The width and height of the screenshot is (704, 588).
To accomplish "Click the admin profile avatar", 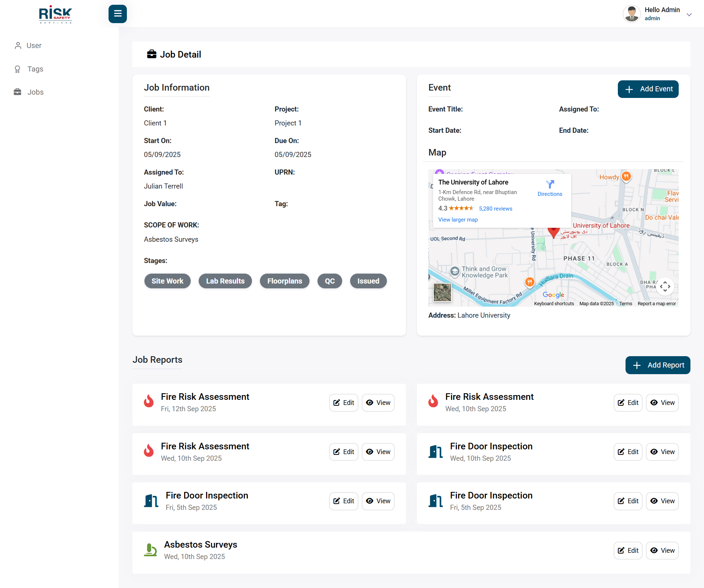I will coord(631,14).
